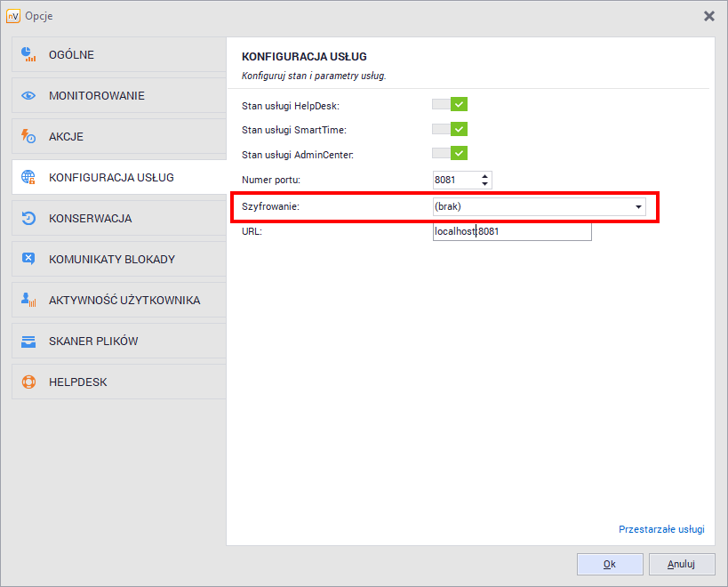Click the Komunikaty blokady message icon
Screen dimensions: 728x587
tap(28, 260)
